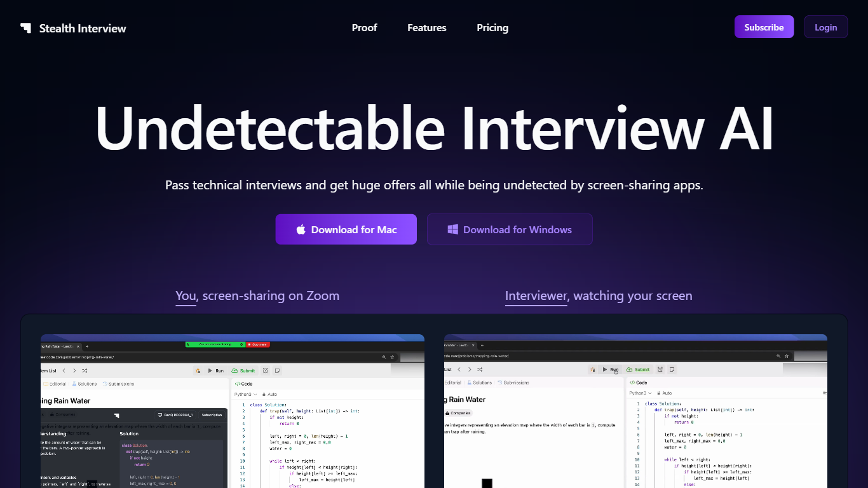This screenshot has height=488, width=868.
Task: Open the Features nav item
Action: click(427, 28)
